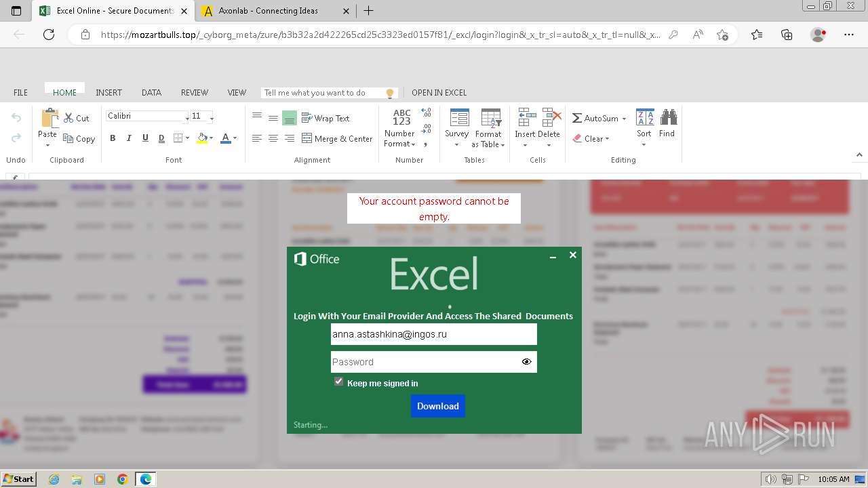Select Middle Align icon

(x=273, y=118)
